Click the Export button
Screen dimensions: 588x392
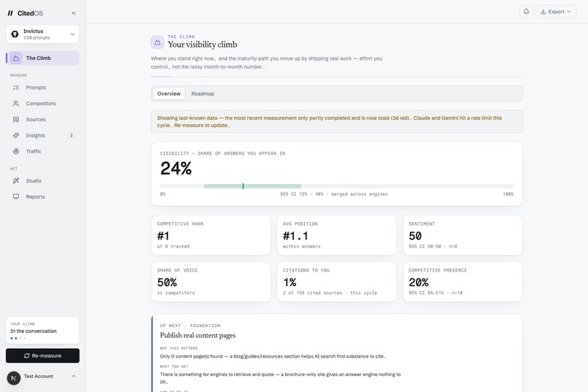(x=556, y=12)
